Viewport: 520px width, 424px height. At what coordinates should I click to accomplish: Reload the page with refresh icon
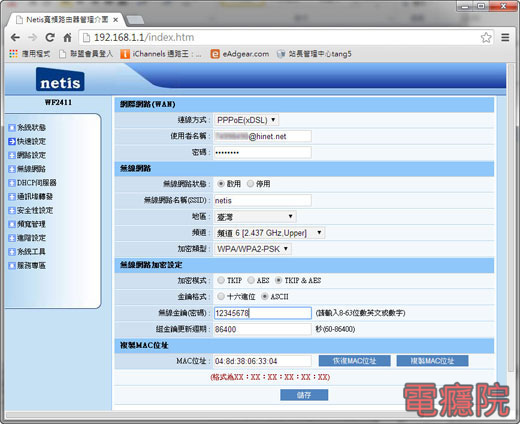(50, 38)
